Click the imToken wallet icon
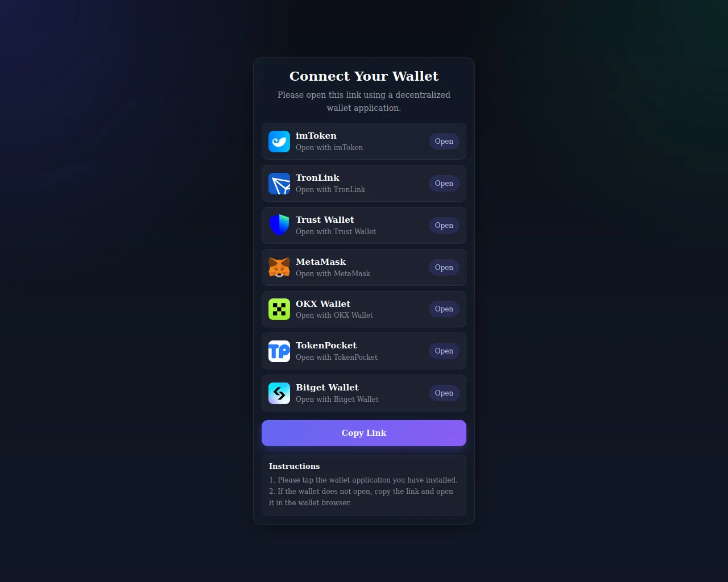The image size is (728, 582). (x=279, y=142)
